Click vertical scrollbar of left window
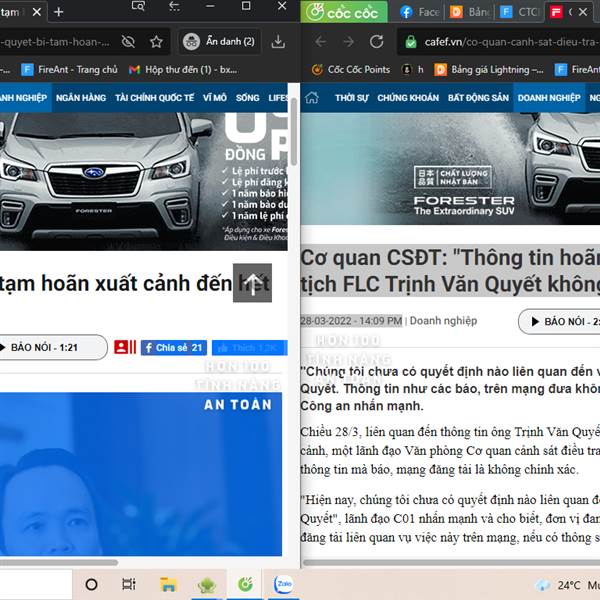This screenshot has height=600, width=600. (x=293, y=132)
